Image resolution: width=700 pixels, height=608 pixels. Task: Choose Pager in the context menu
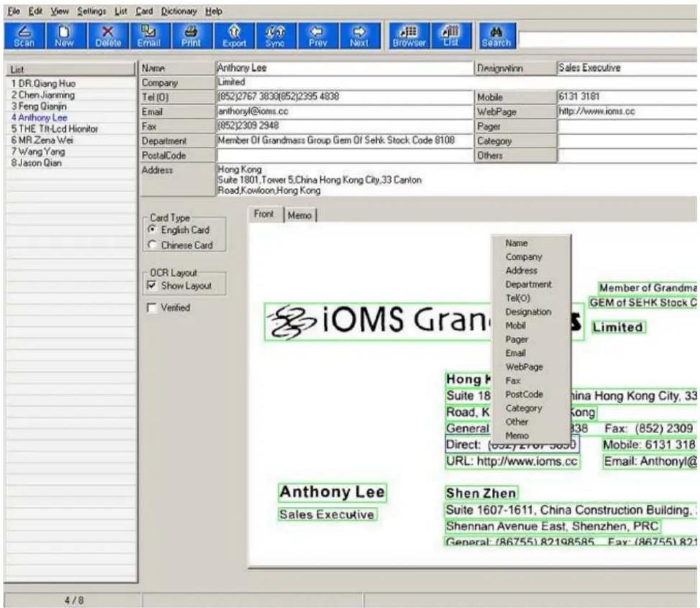click(x=531, y=339)
